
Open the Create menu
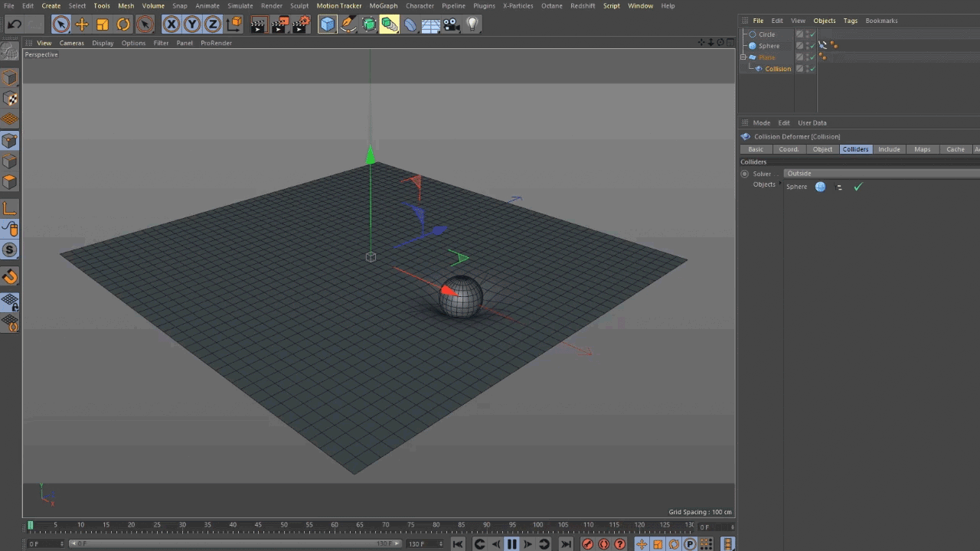51,5
